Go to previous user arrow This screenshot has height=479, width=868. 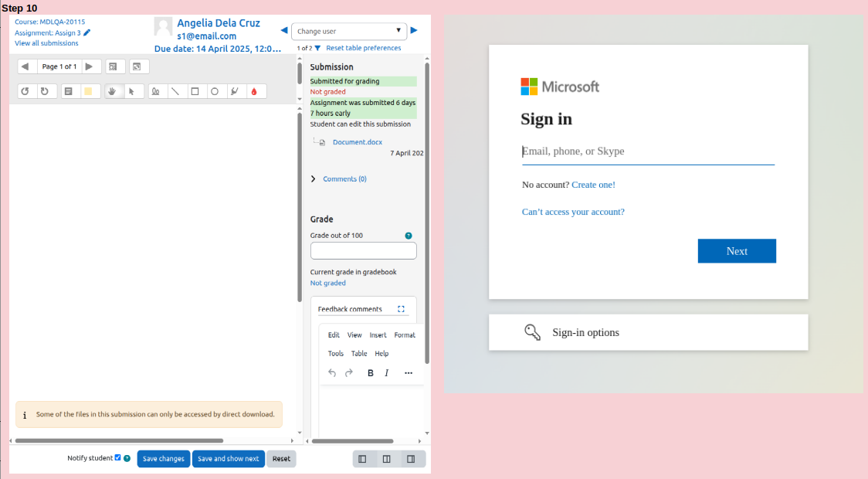[284, 30]
